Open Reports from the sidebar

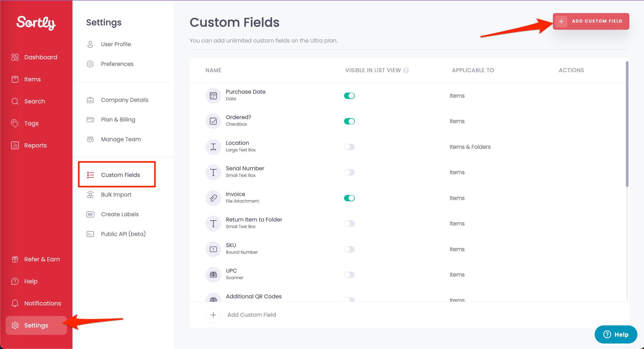tap(35, 145)
